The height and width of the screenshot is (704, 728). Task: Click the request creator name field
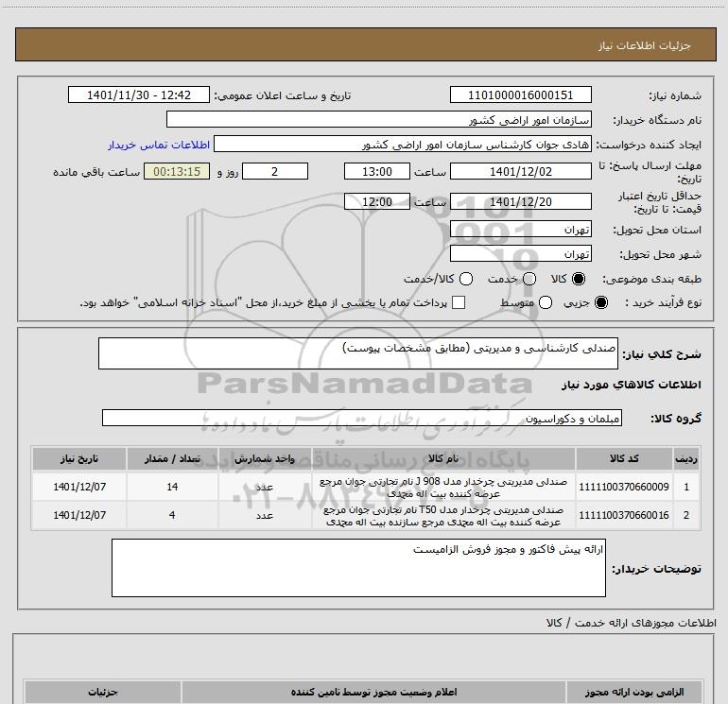(x=403, y=144)
